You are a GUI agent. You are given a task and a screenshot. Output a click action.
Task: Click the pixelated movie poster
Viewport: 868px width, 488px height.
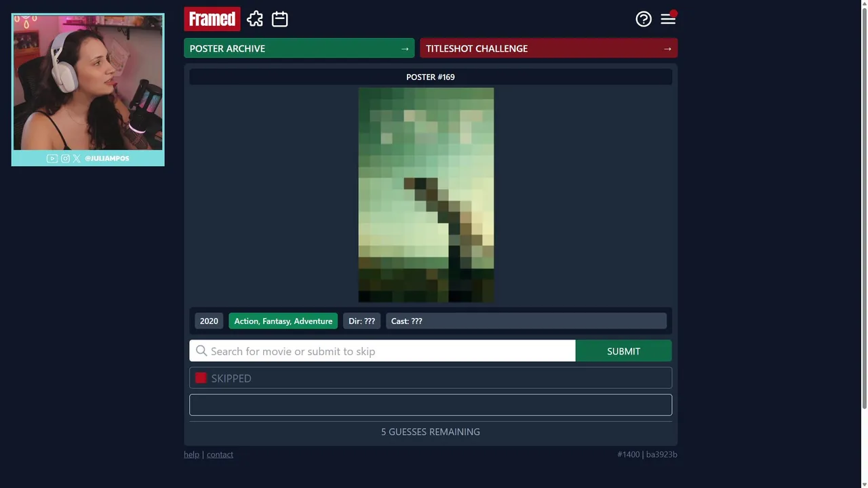tap(426, 195)
